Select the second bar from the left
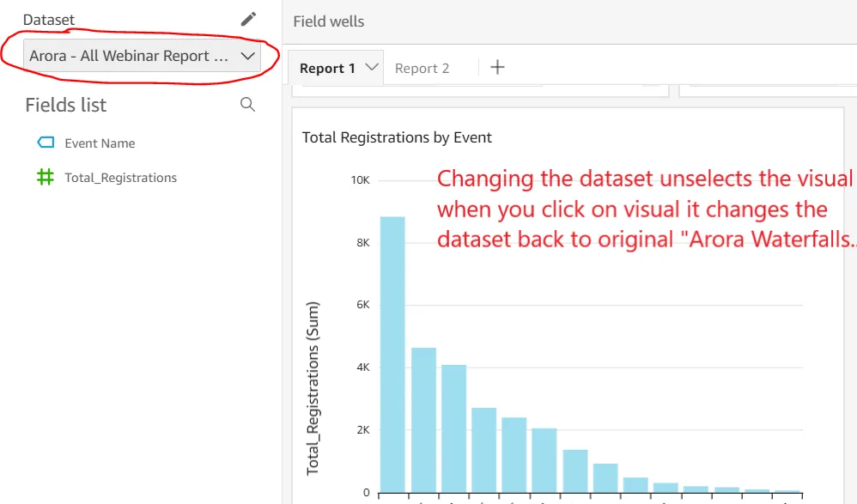Image resolution: width=857 pixels, height=504 pixels. tap(423, 419)
